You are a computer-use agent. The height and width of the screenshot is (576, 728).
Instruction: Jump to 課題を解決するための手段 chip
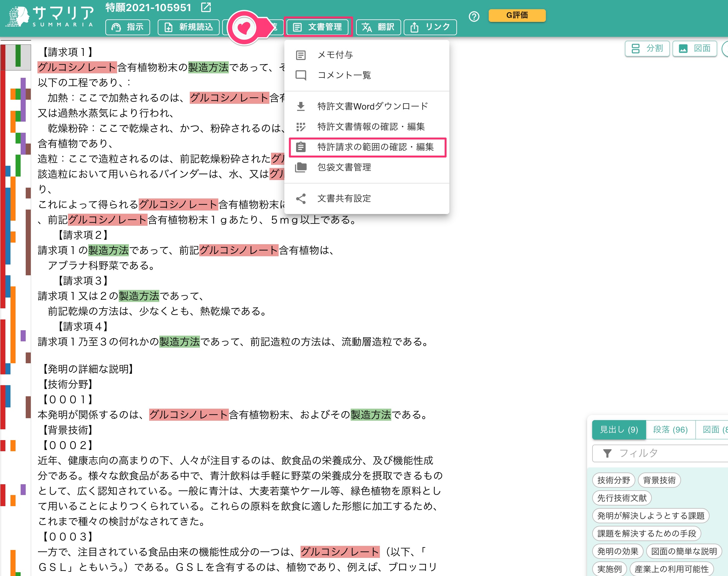[x=646, y=534]
